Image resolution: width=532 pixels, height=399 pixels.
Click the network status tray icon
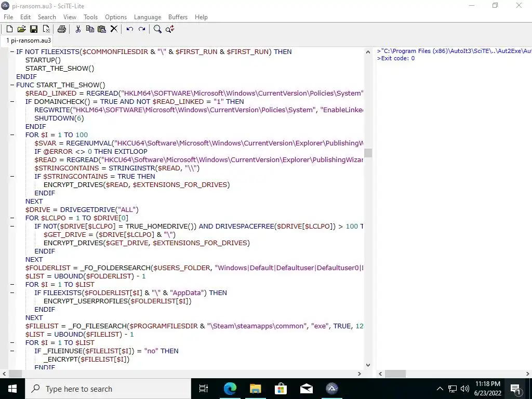click(x=453, y=389)
